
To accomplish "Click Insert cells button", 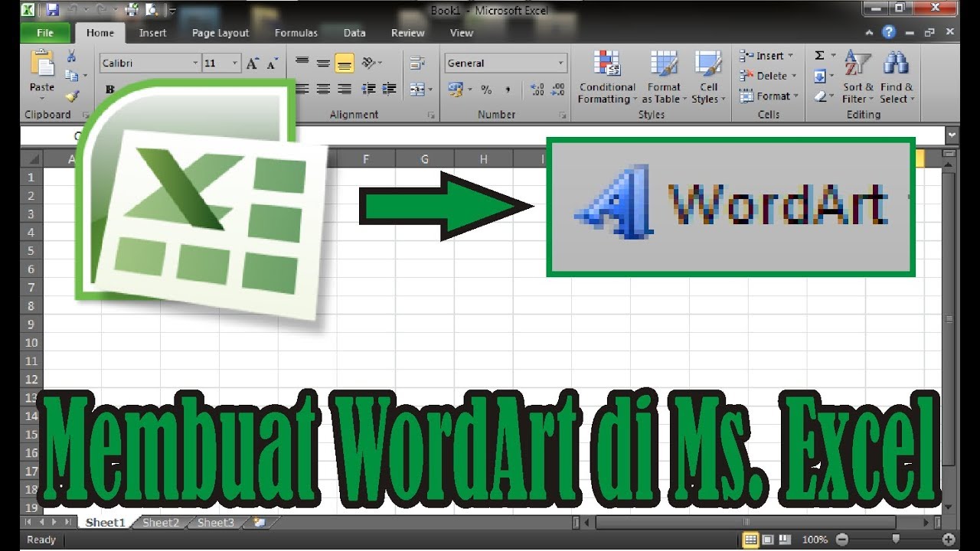I will click(766, 56).
